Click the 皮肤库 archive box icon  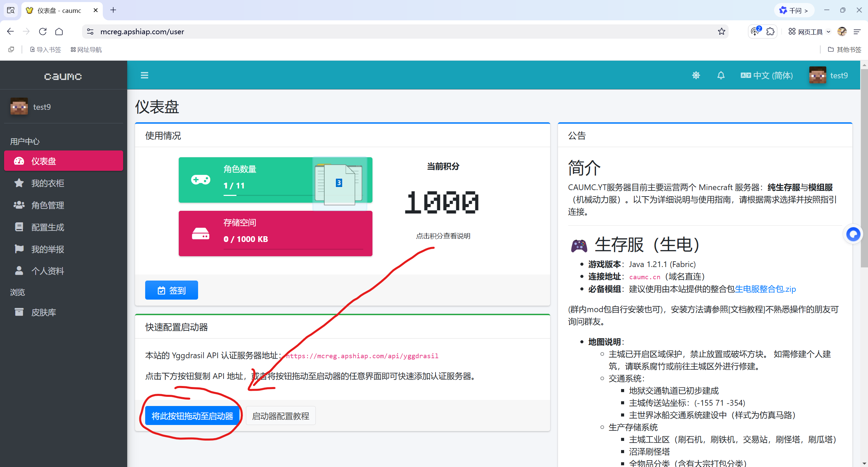19,312
